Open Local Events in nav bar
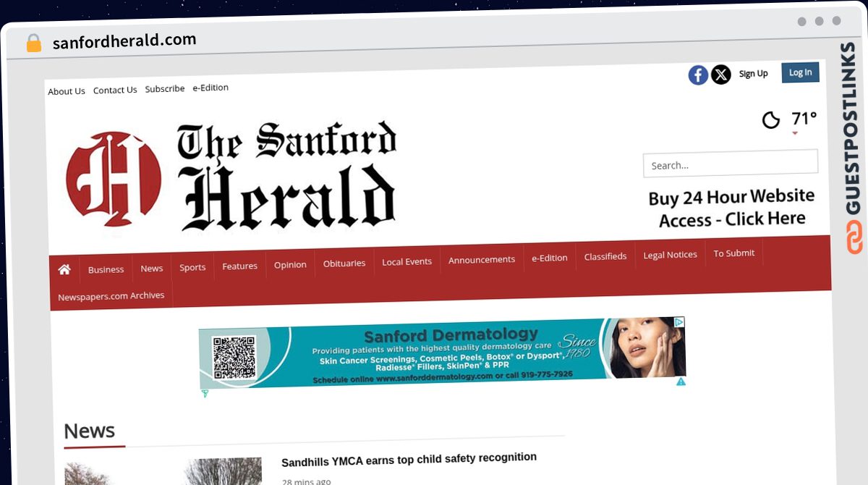The height and width of the screenshot is (485, 868). pyautogui.click(x=407, y=261)
